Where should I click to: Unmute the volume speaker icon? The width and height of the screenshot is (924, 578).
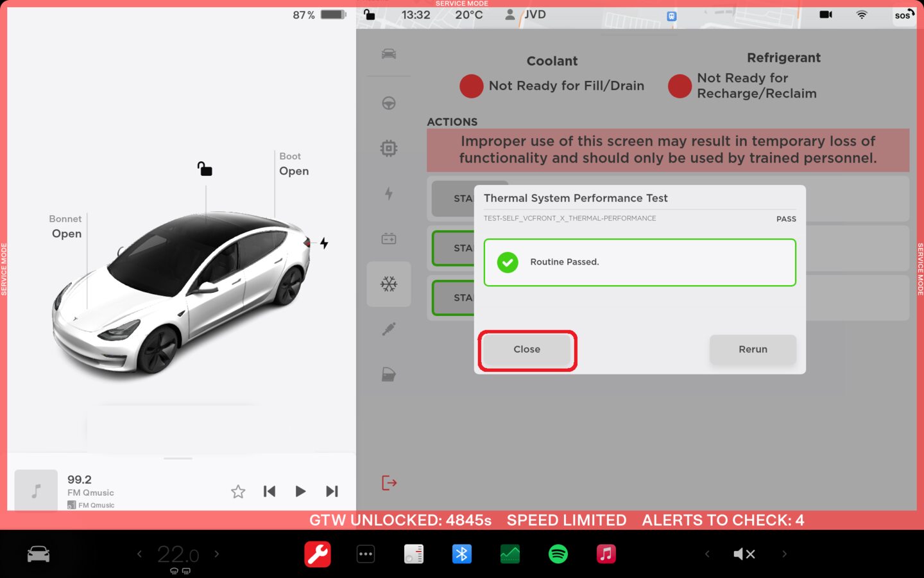click(744, 554)
